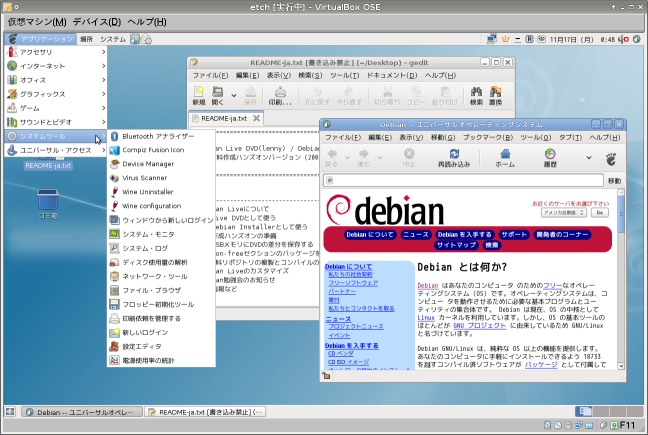Viewport: 648px width, 435px height.
Task: Open browser ブックマーク(B) menu
Action: (488, 138)
